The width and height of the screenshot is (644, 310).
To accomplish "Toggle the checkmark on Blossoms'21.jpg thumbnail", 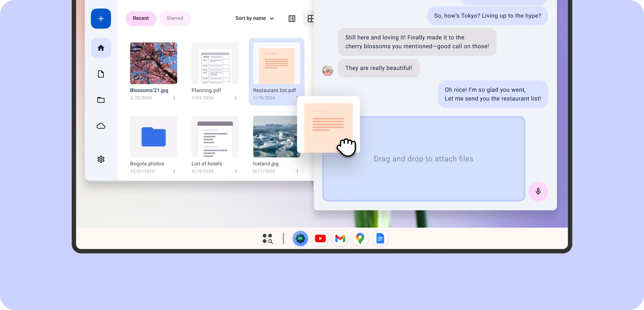I will 136,77.
